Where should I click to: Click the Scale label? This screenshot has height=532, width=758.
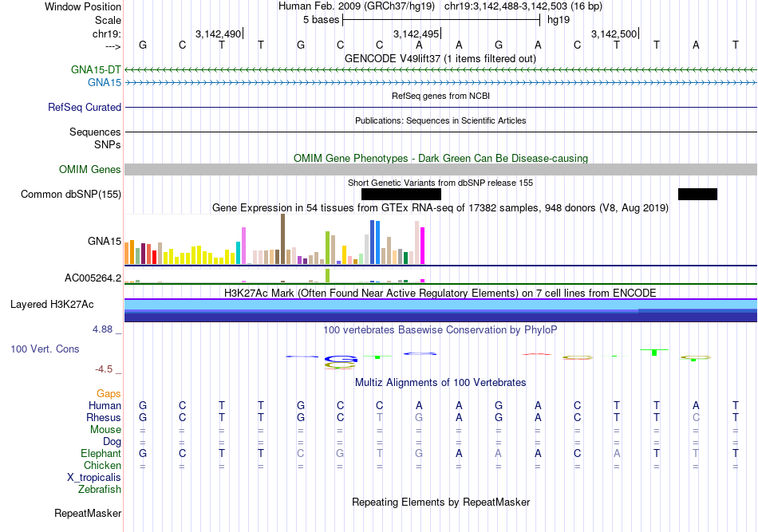[109, 20]
